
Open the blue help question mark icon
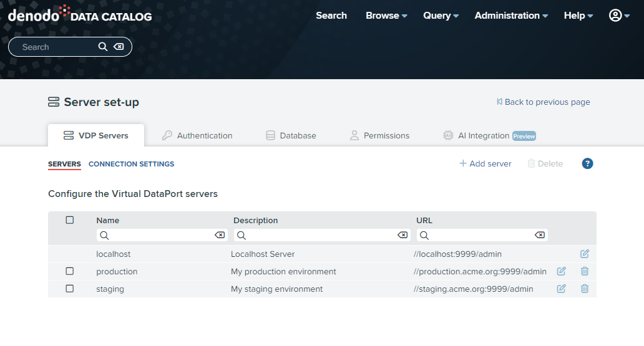click(587, 163)
